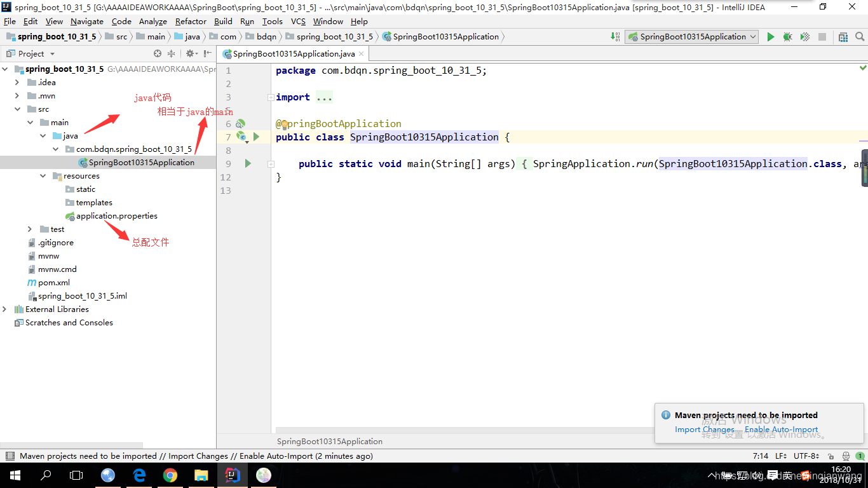Change the UTF-8 file encoding

point(807,456)
